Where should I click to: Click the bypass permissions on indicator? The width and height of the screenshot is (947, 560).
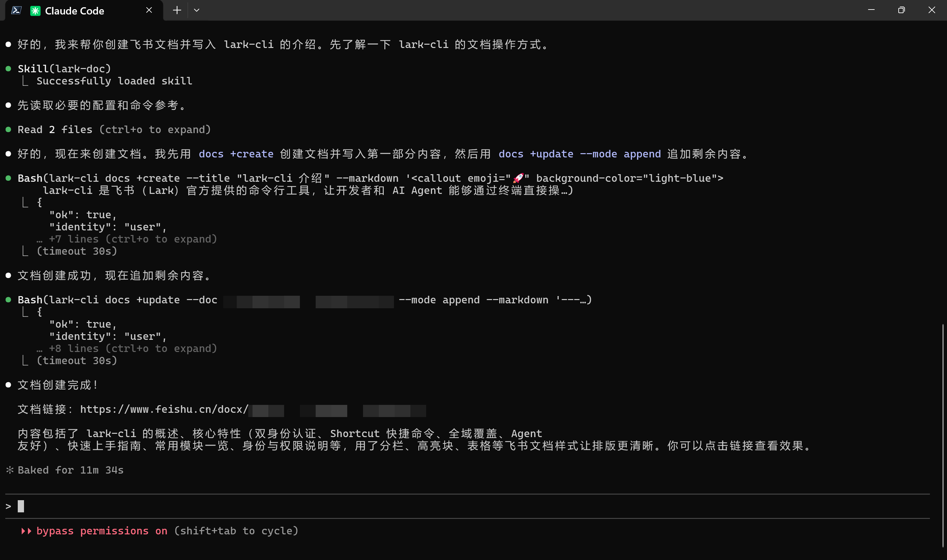coord(102,530)
